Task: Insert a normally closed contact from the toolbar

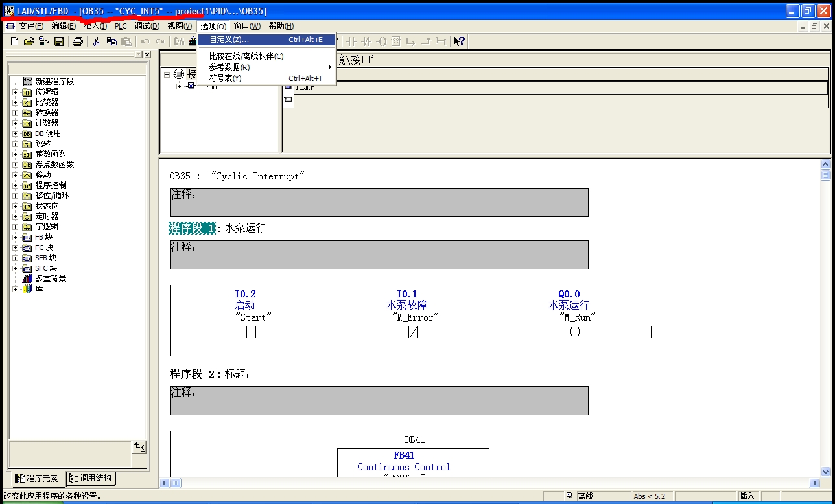Action: coord(366,41)
